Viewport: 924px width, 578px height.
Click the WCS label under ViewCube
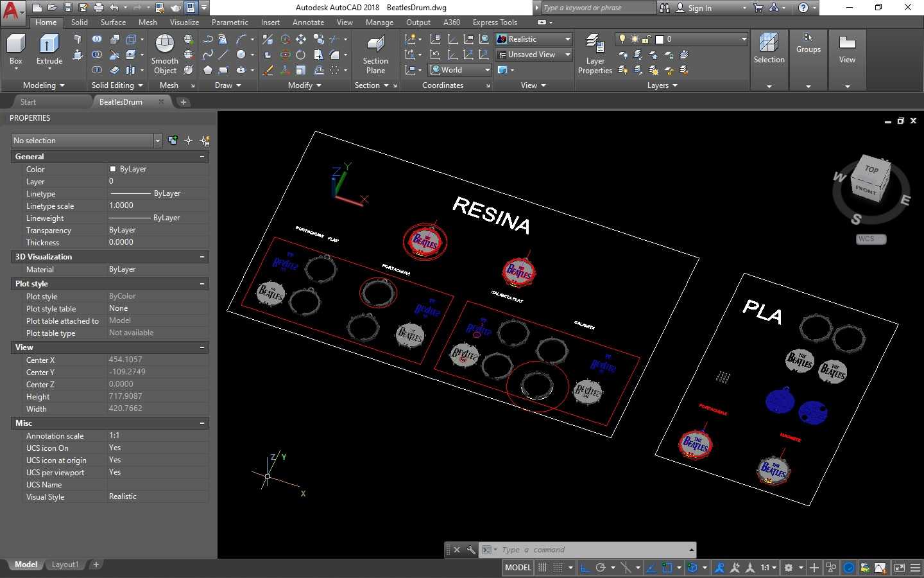click(871, 239)
